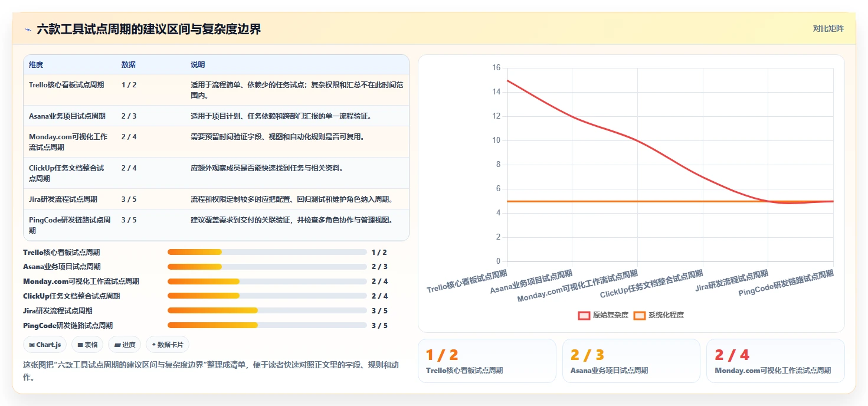This screenshot has height=406, width=868.
Task: Click the 对比矩阵 label
Action: point(828,28)
